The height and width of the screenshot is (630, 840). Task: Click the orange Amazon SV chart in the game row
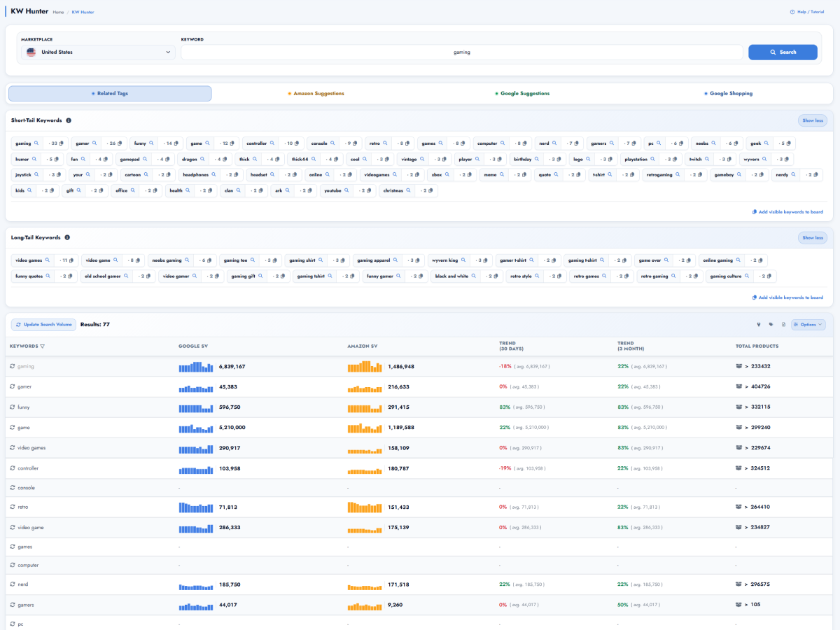pos(365,428)
